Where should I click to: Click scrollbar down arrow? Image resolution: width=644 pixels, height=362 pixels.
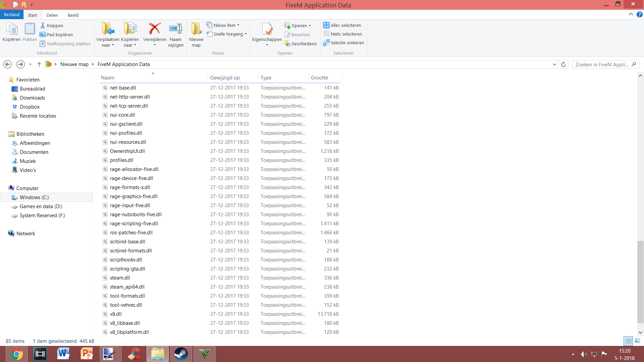pos(640,333)
